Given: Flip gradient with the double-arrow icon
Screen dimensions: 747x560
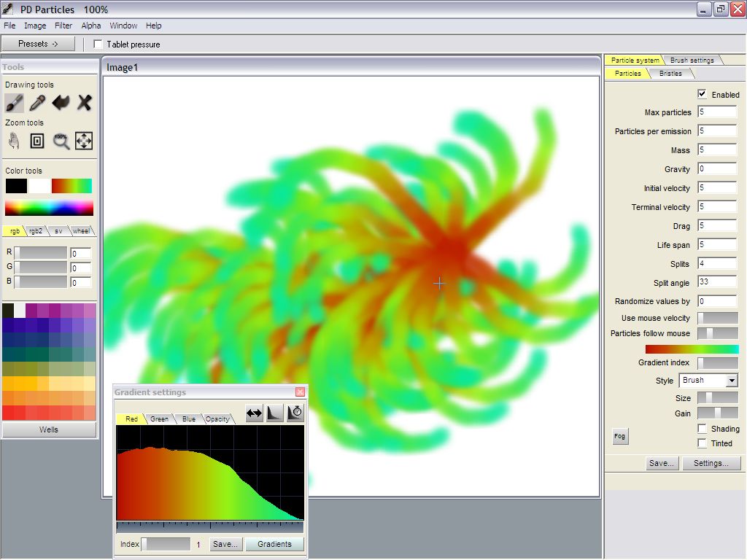Looking at the screenshot, I should [x=254, y=413].
